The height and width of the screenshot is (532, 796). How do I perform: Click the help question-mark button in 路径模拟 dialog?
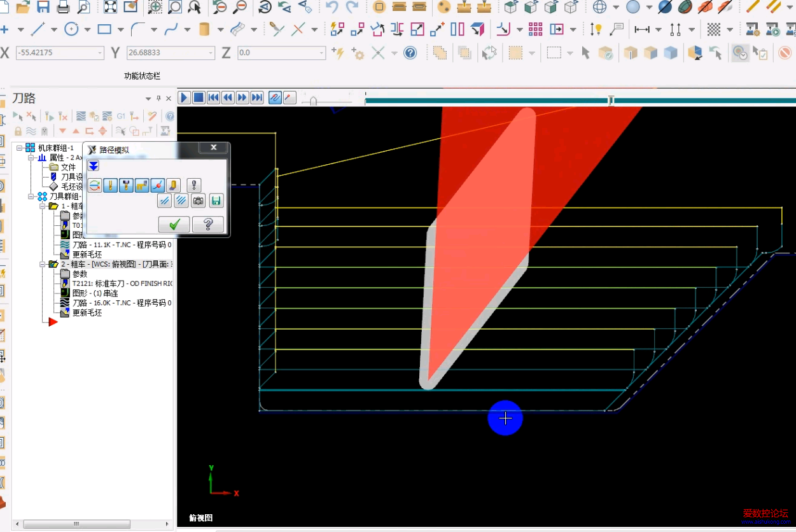207,224
